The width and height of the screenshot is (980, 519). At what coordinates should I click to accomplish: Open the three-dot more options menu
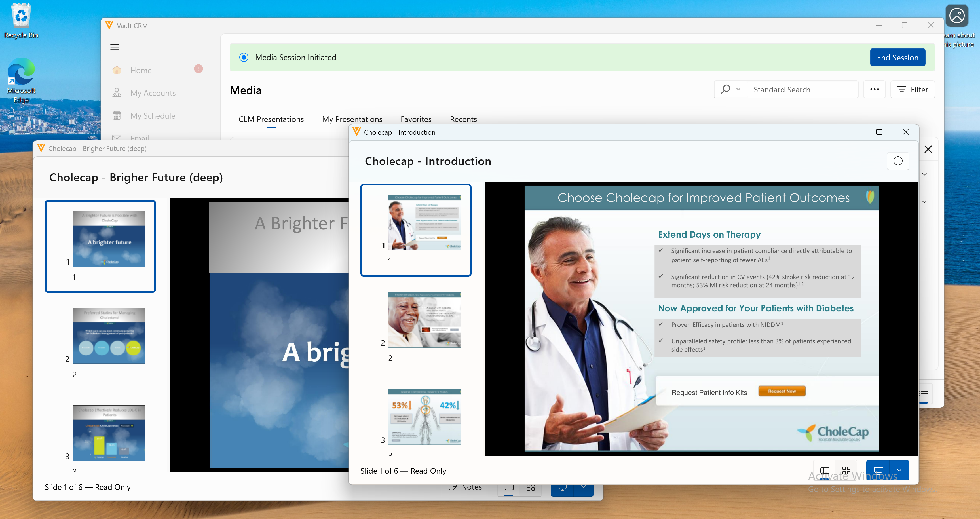click(874, 89)
